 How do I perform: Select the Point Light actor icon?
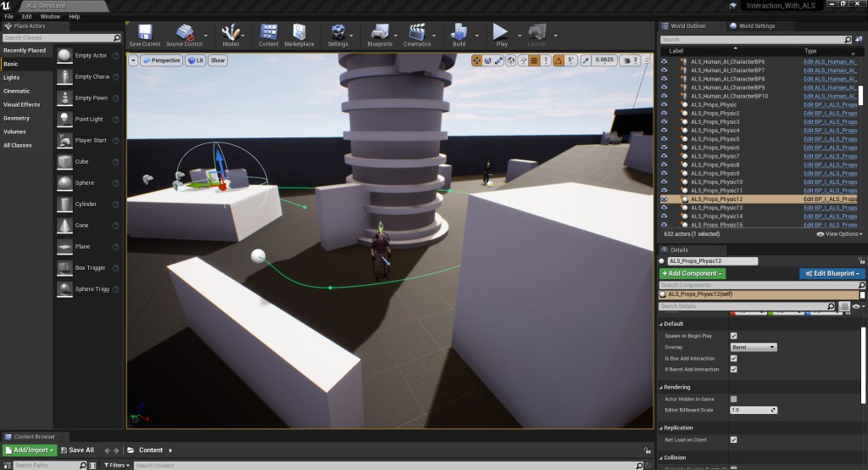coord(65,119)
